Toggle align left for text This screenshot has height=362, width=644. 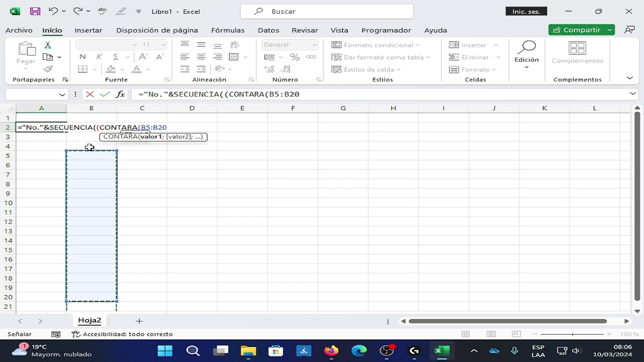click(x=185, y=57)
